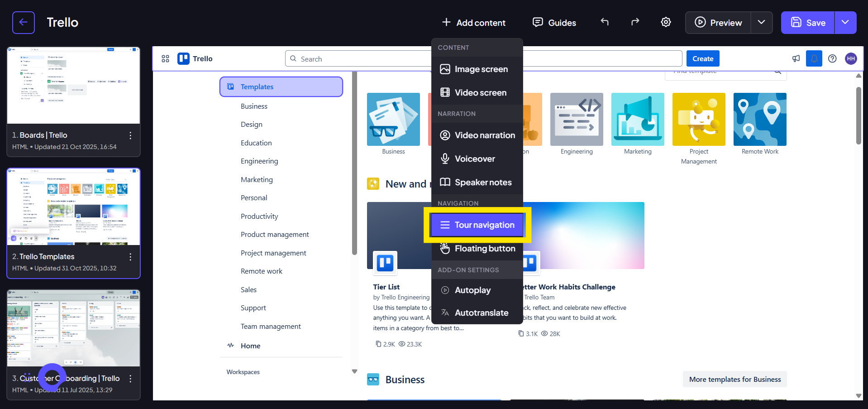Click the megaphone feedback icon
Viewport: 868px width, 409px height.
tap(796, 58)
